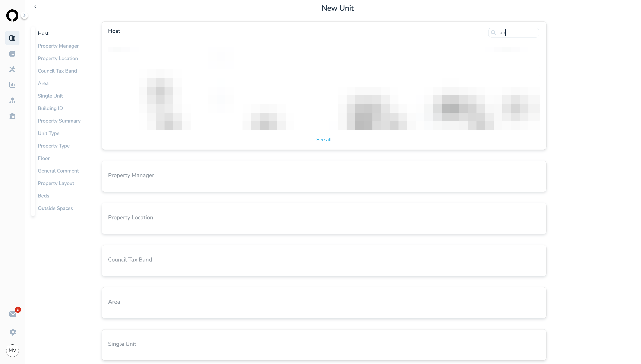Focus the Host search field containing 'ad'

[514, 32]
